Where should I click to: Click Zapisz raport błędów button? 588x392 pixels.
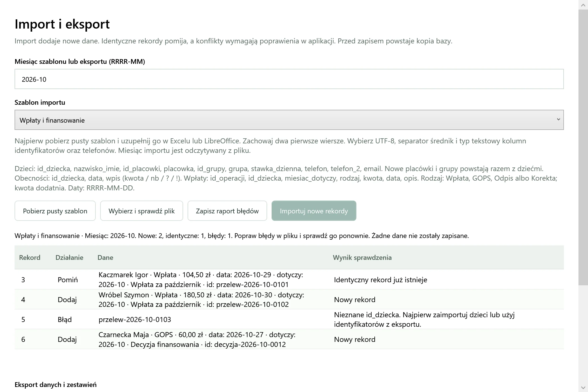227,211
